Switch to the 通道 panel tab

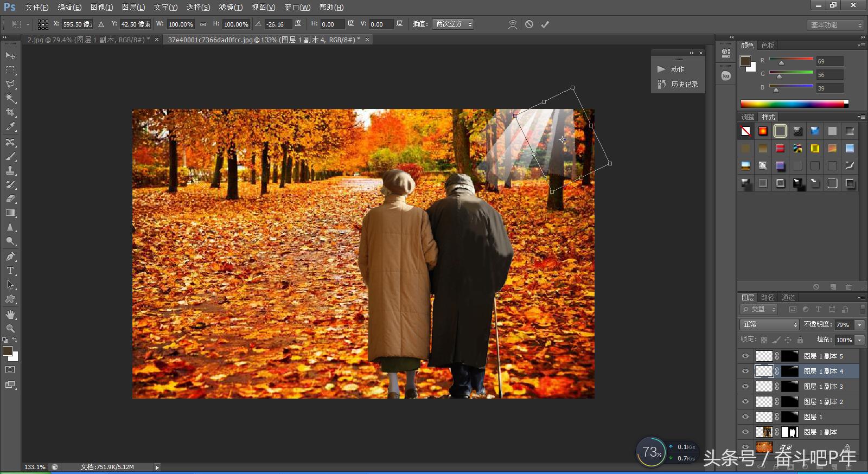tap(788, 297)
